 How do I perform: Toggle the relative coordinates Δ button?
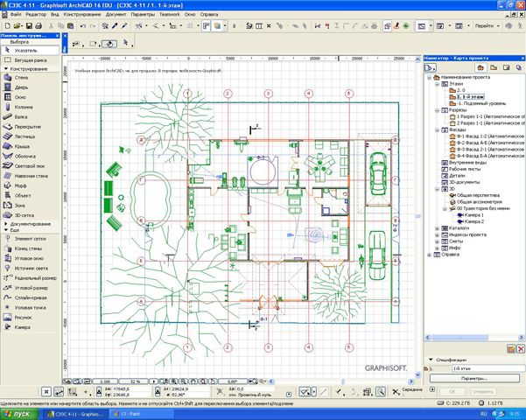click(x=99, y=392)
